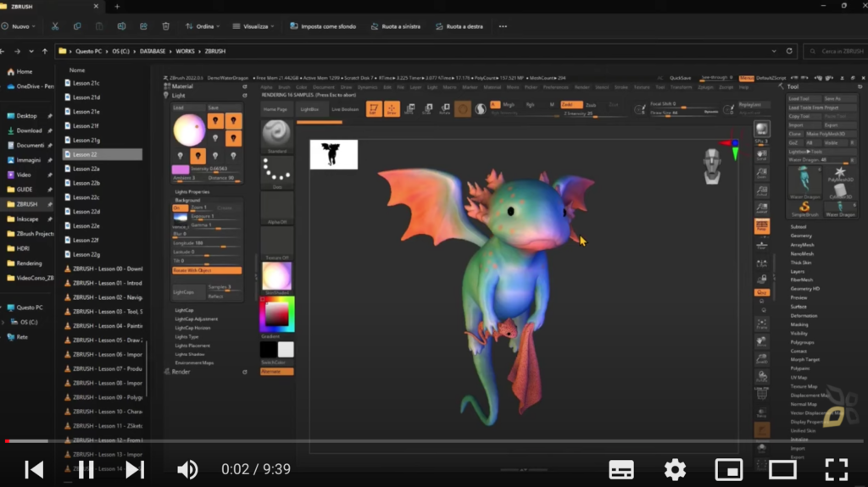Open the Ordina sort dropdown
The height and width of the screenshot is (487, 868).
(203, 26)
